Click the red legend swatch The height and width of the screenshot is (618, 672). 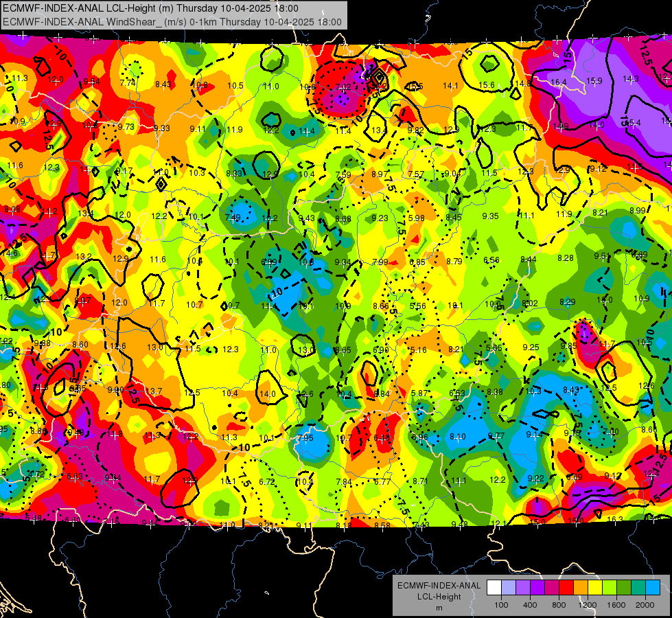pyautogui.click(x=566, y=588)
